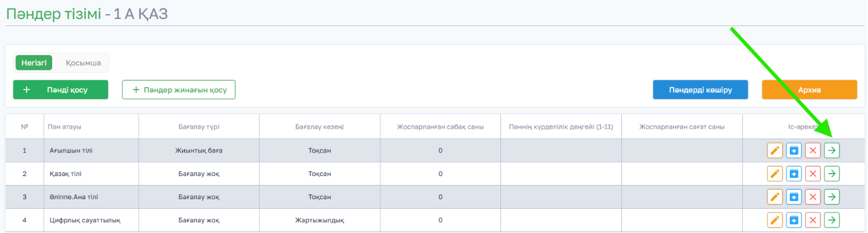Select the Негізгі tab
Screen dimensions: 868x233
[34, 63]
